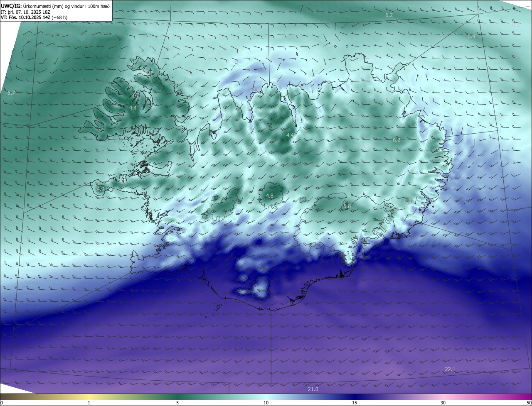The width and height of the screenshot is (532, 406).
Task: Click the color scale at the 5 label
Action: pyautogui.click(x=177, y=403)
